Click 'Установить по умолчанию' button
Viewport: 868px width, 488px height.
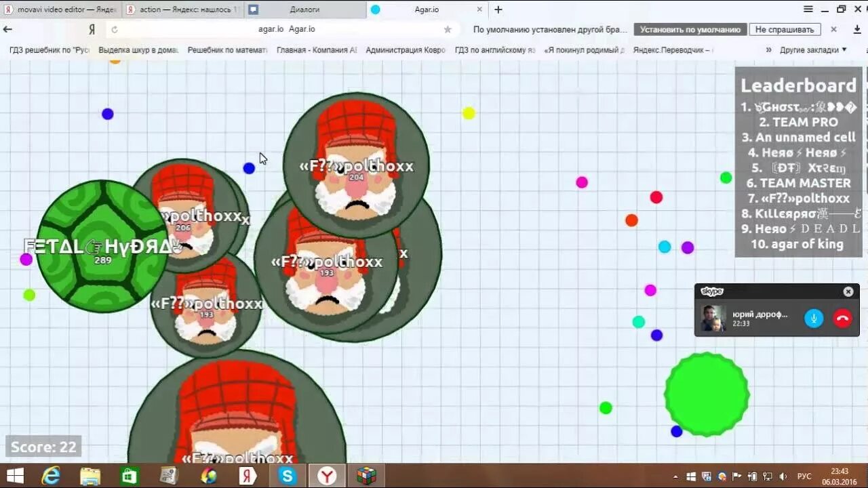coord(690,30)
